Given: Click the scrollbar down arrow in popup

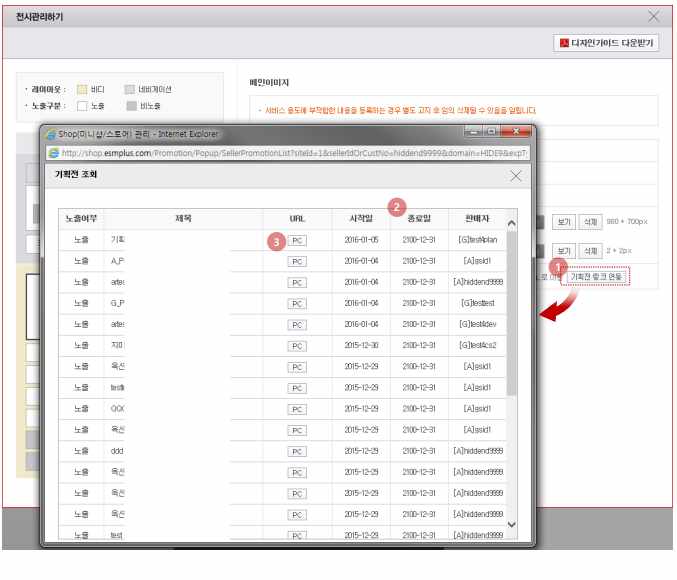Looking at the screenshot, I should tap(512, 525).
